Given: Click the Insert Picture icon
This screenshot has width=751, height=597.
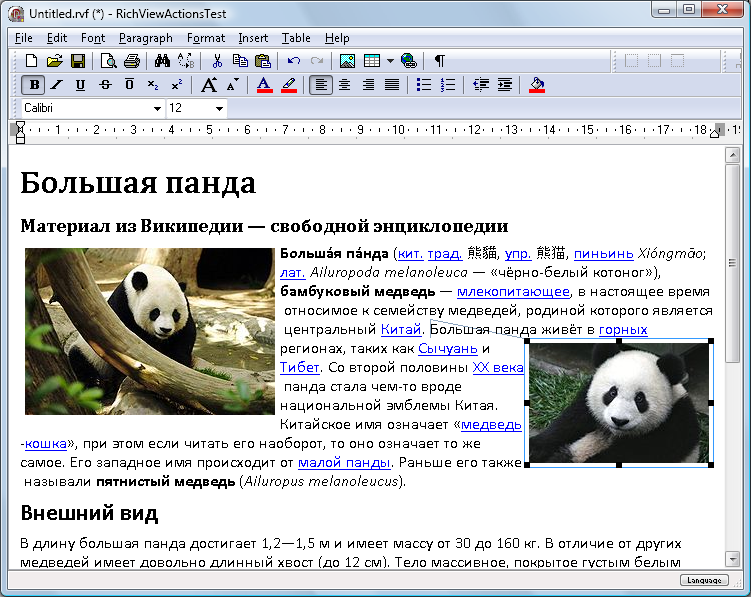Looking at the screenshot, I should 347,61.
